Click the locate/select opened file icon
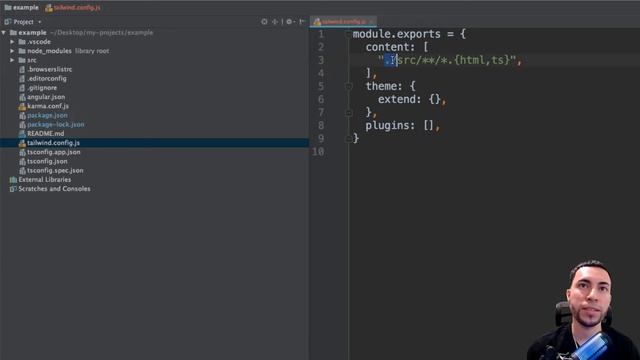The height and width of the screenshot is (360, 640). pyautogui.click(x=264, y=22)
